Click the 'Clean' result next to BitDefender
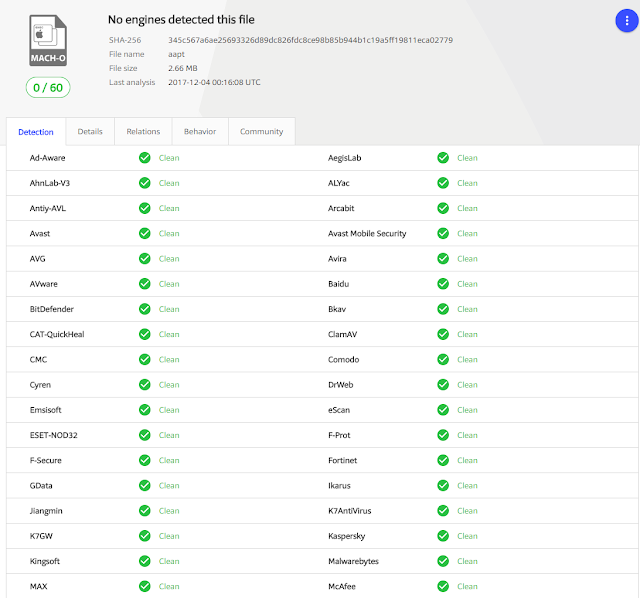 (x=169, y=309)
